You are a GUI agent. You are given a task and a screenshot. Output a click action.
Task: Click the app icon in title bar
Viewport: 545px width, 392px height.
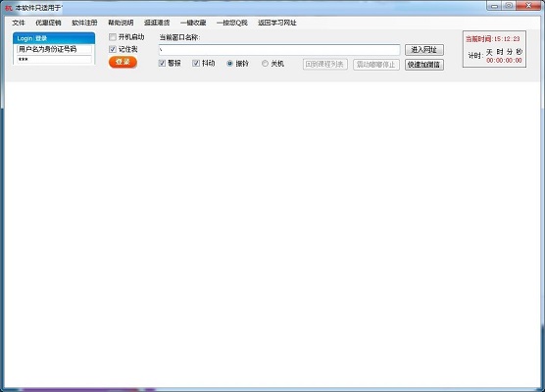9,8
